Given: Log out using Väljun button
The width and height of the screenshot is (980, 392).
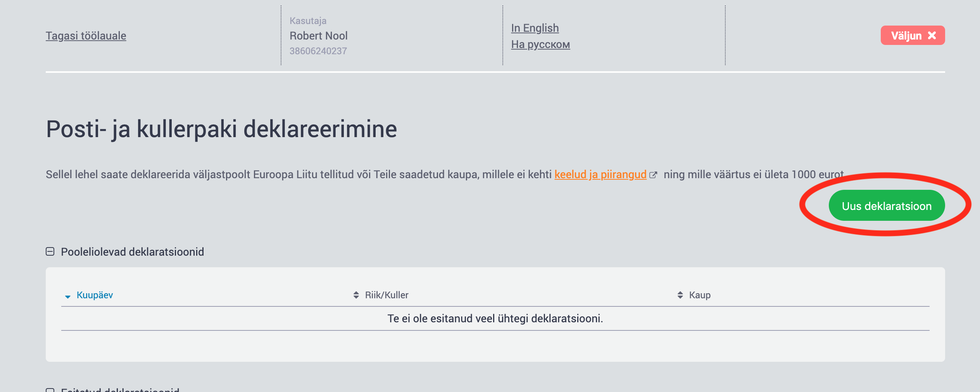Looking at the screenshot, I should coord(913,35).
